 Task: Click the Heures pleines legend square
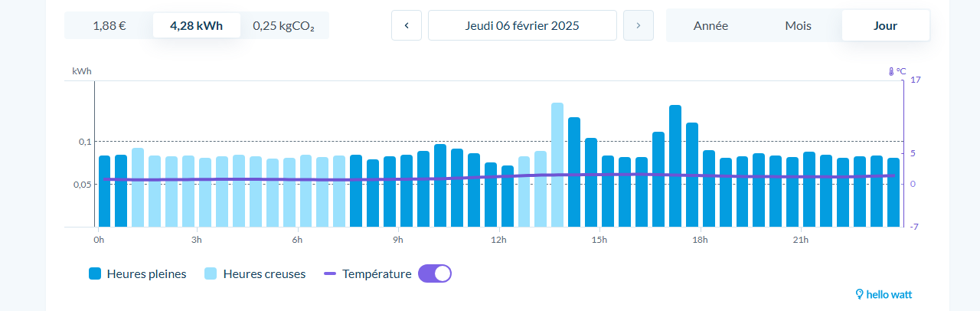[x=95, y=273]
